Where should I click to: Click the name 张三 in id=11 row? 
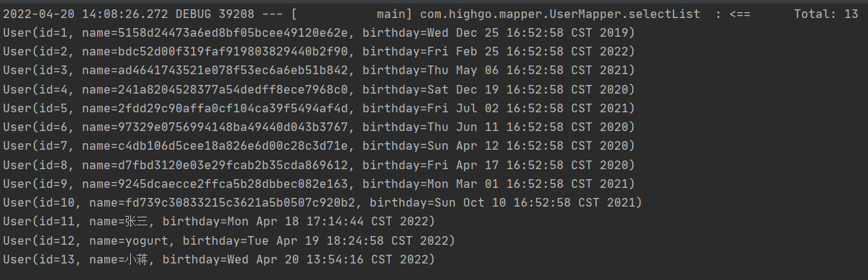(x=134, y=221)
